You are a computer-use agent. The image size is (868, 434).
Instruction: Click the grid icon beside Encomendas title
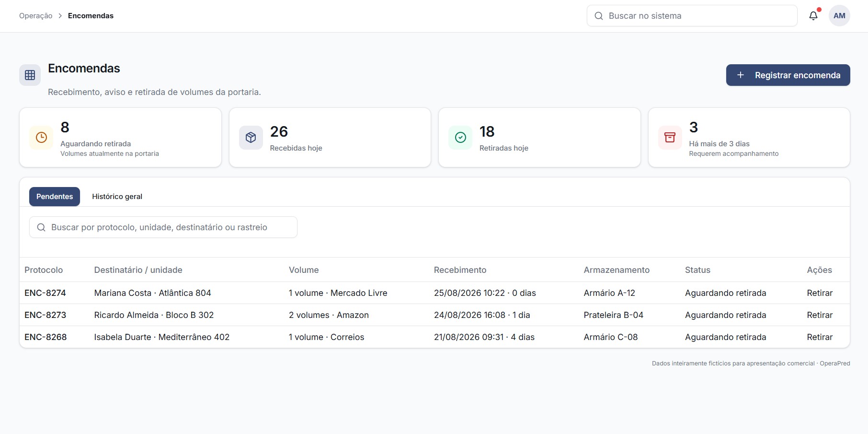(30, 75)
